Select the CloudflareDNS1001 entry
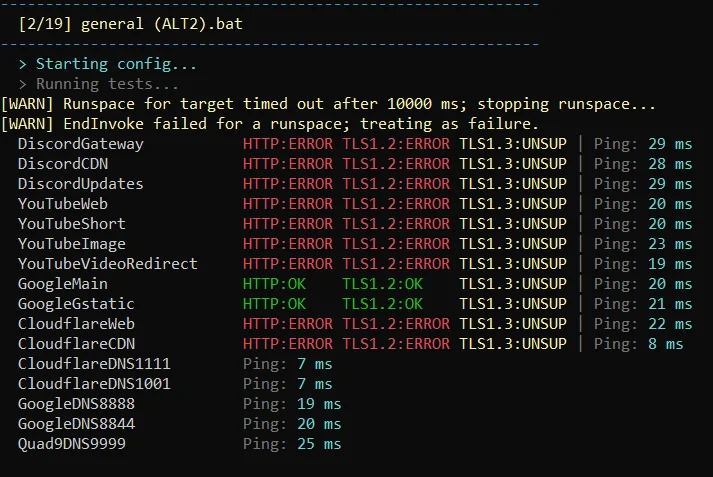 [94, 384]
